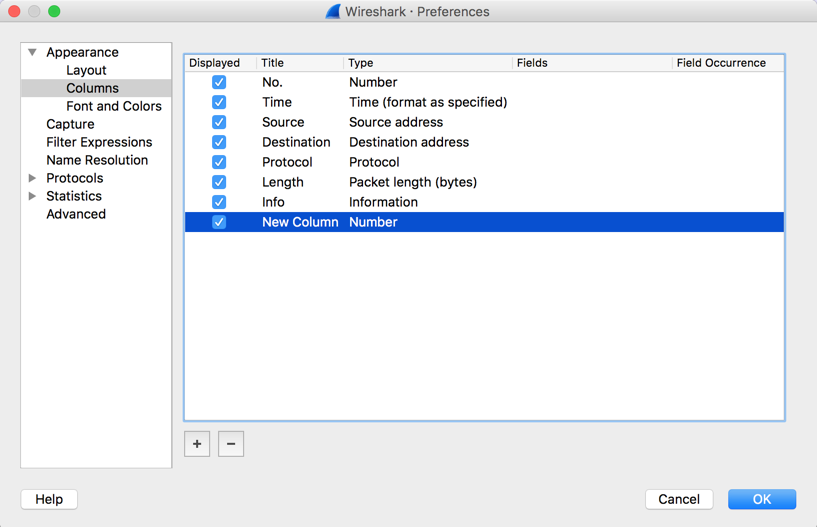The width and height of the screenshot is (817, 527).
Task: Select the 'Info' title cell
Action: tap(273, 202)
